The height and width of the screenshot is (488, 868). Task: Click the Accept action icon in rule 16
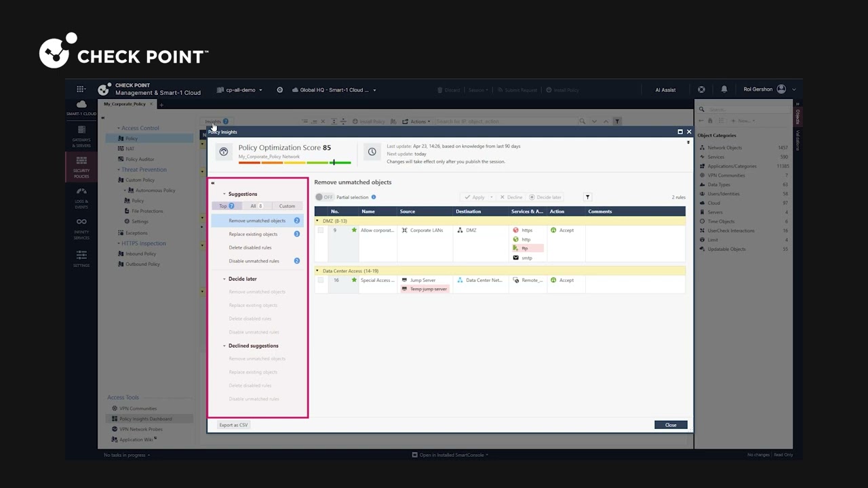tap(553, 280)
